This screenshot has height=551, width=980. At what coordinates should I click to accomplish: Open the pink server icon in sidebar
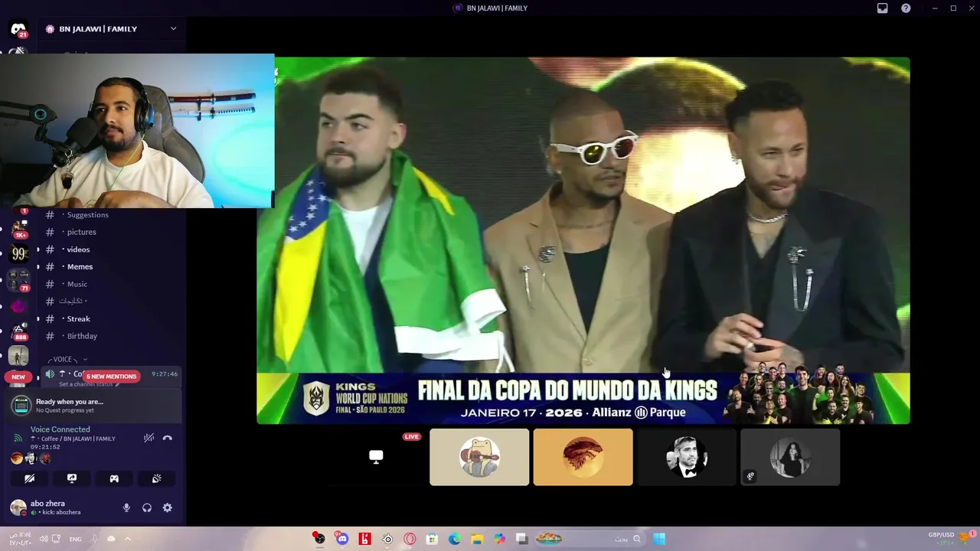coord(18,306)
